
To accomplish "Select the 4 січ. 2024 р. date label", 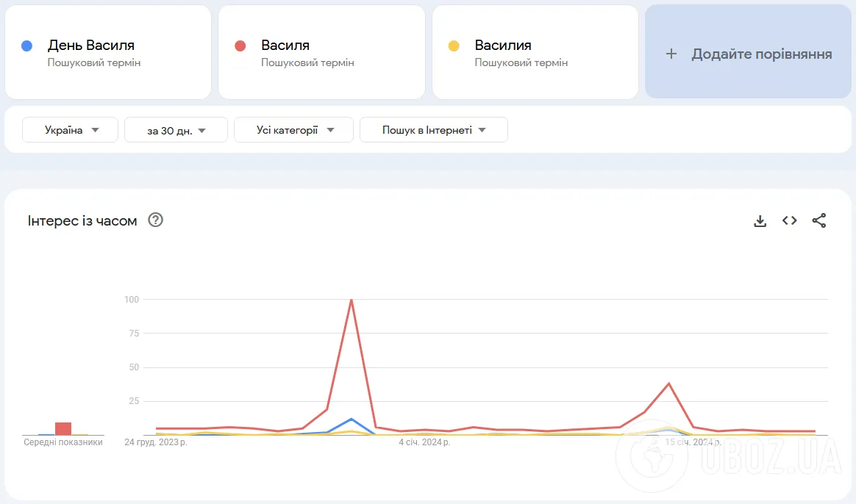I will tap(424, 442).
